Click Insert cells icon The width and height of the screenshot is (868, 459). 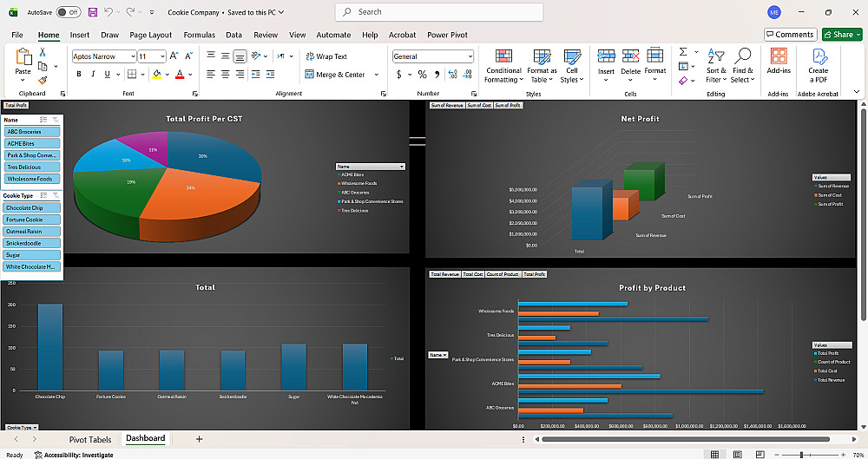[x=606, y=56]
